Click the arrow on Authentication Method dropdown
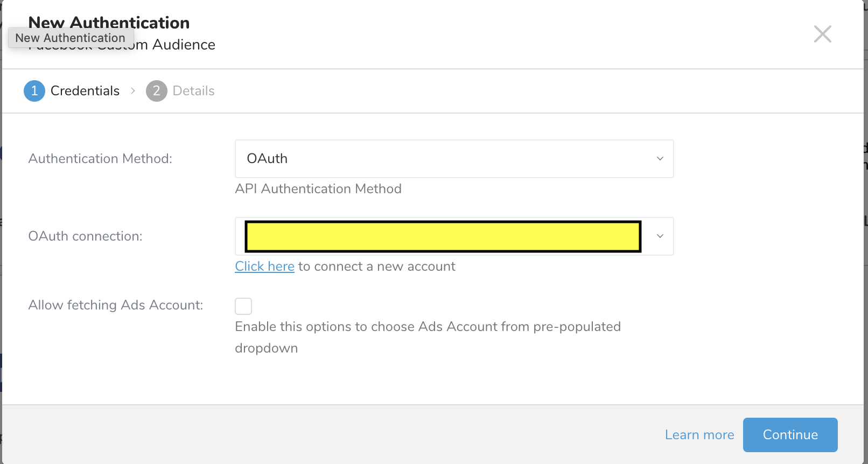This screenshot has height=464, width=868. coord(660,159)
